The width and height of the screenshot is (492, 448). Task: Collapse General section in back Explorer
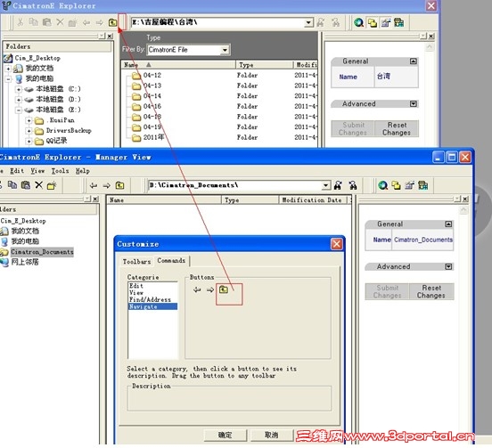pyautogui.click(x=414, y=61)
